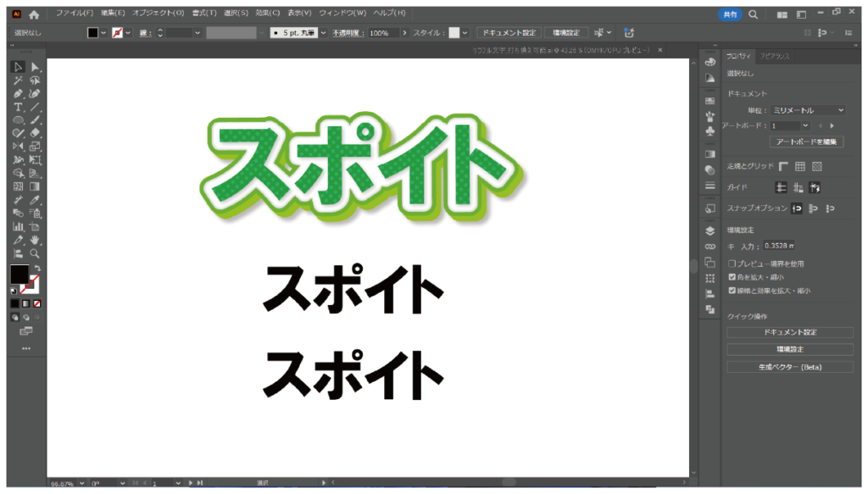Click 環境設定 button in クイック操作

(790, 350)
